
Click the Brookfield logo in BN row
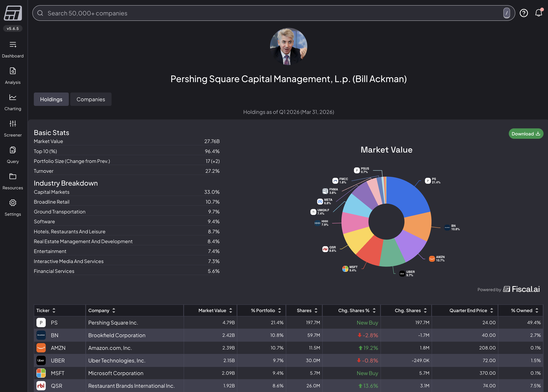(x=41, y=335)
